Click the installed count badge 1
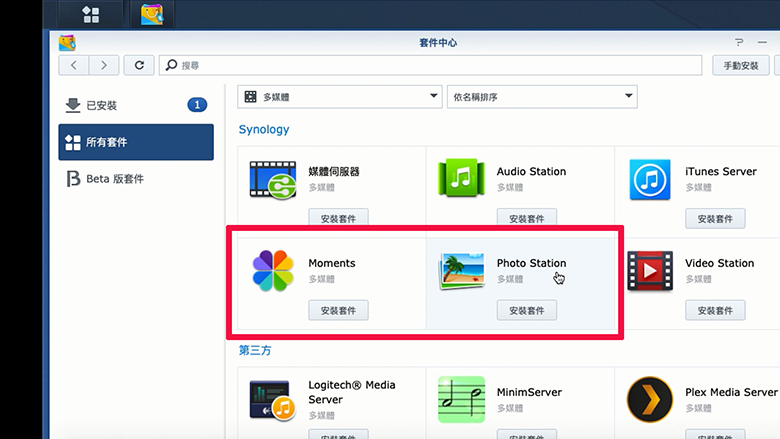The width and height of the screenshot is (780, 439). pyautogui.click(x=197, y=105)
